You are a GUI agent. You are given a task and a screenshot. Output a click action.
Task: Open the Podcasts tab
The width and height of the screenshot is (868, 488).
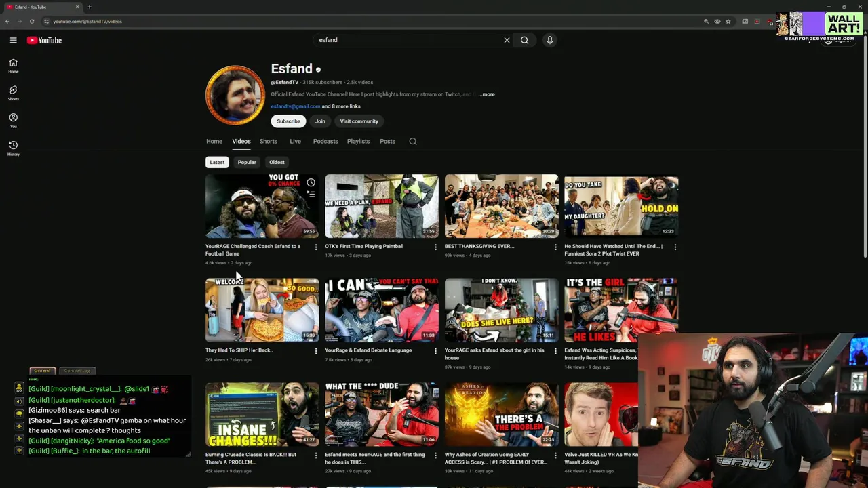point(325,141)
